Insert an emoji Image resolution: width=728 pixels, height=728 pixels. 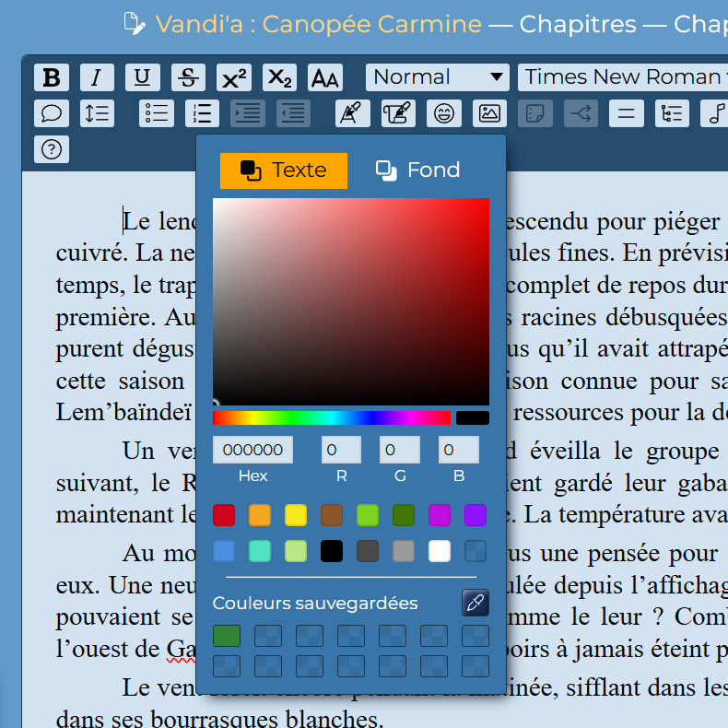[x=444, y=113]
